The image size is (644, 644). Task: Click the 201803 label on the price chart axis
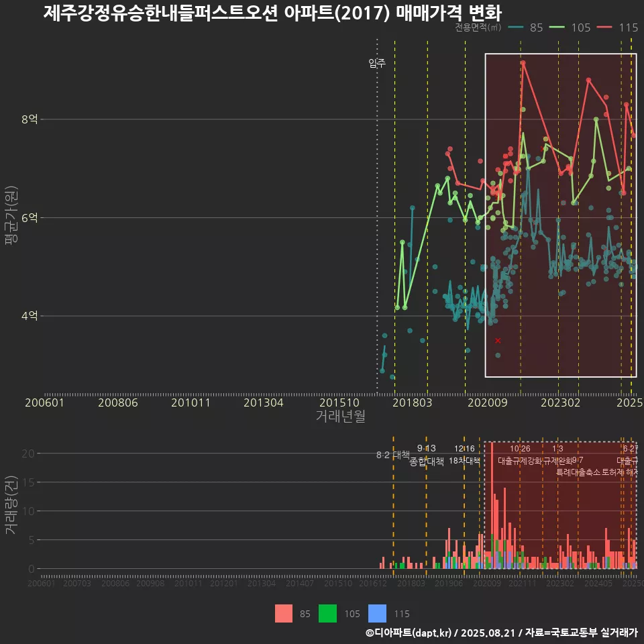tap(413, 402)
